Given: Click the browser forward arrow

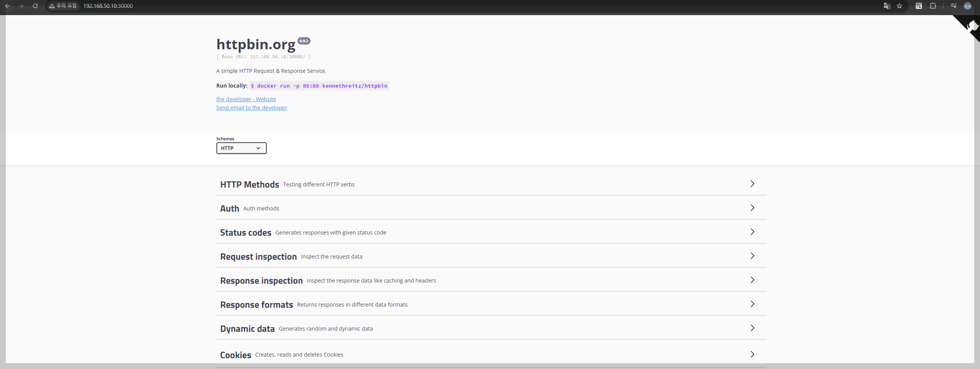Looking at the screenshot, I should [21, 6].
